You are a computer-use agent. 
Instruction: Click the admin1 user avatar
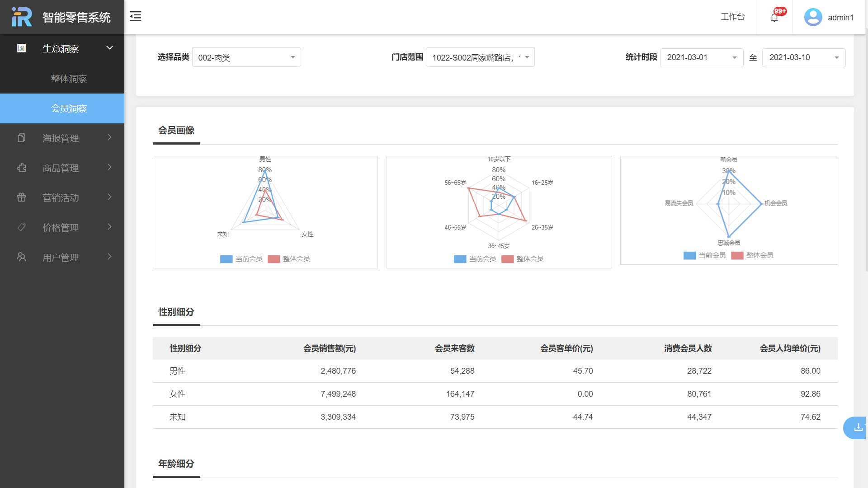pos(813,17)
